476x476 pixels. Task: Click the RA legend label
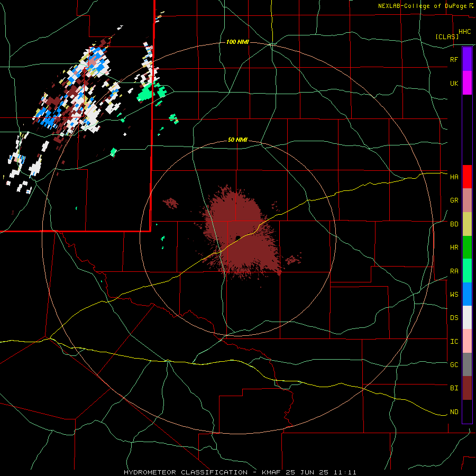click(x=454, y=271)
